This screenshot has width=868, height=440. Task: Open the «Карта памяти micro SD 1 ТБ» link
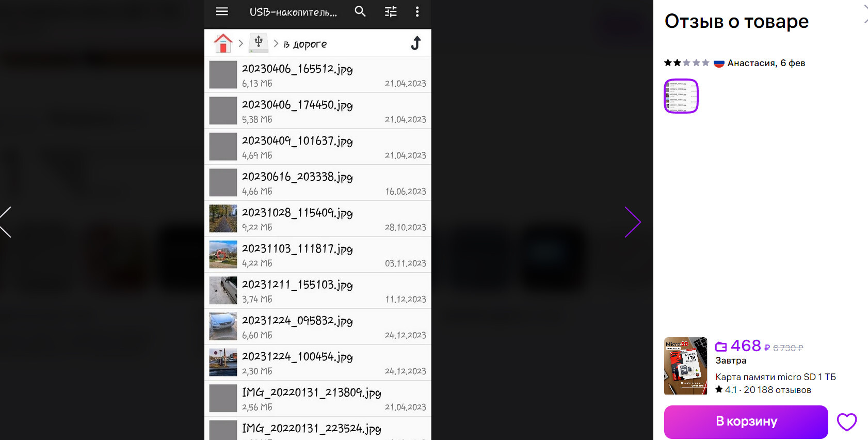[775, 377]
